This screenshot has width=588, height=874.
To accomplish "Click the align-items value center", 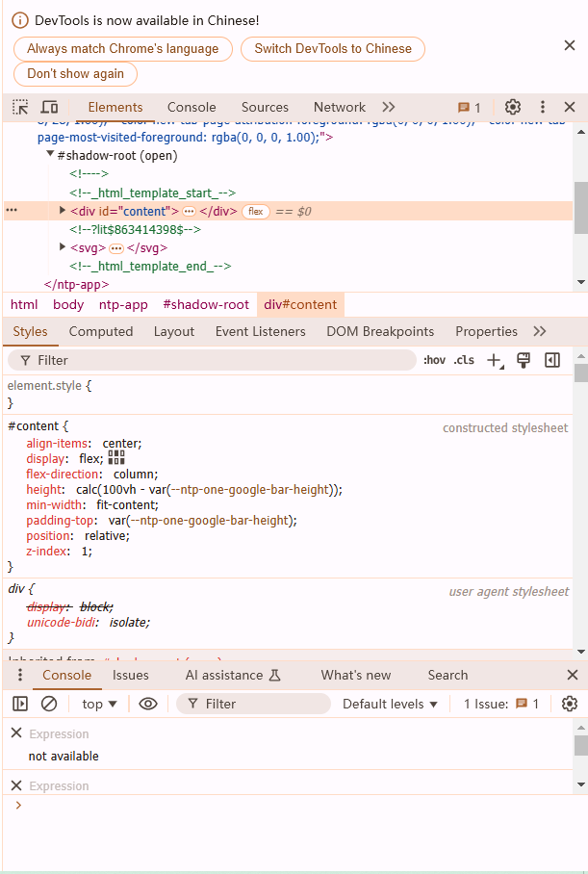I will pos(121,444).
